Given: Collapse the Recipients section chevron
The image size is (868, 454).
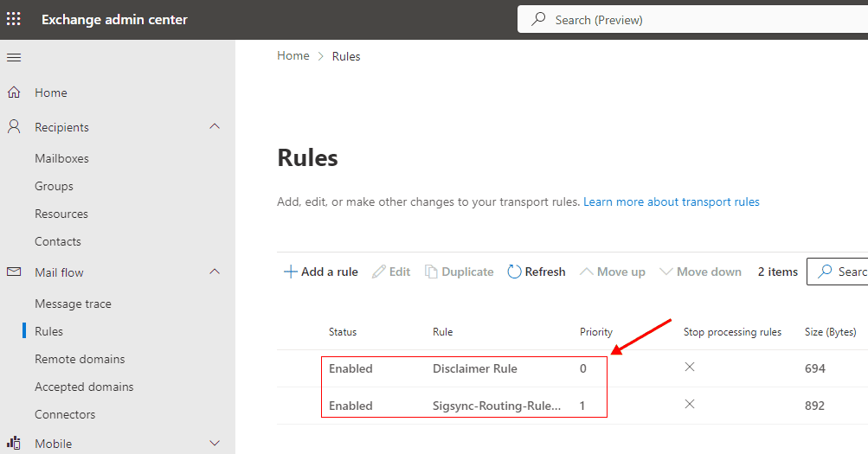Looking at the screenshot, I should 215,127.
